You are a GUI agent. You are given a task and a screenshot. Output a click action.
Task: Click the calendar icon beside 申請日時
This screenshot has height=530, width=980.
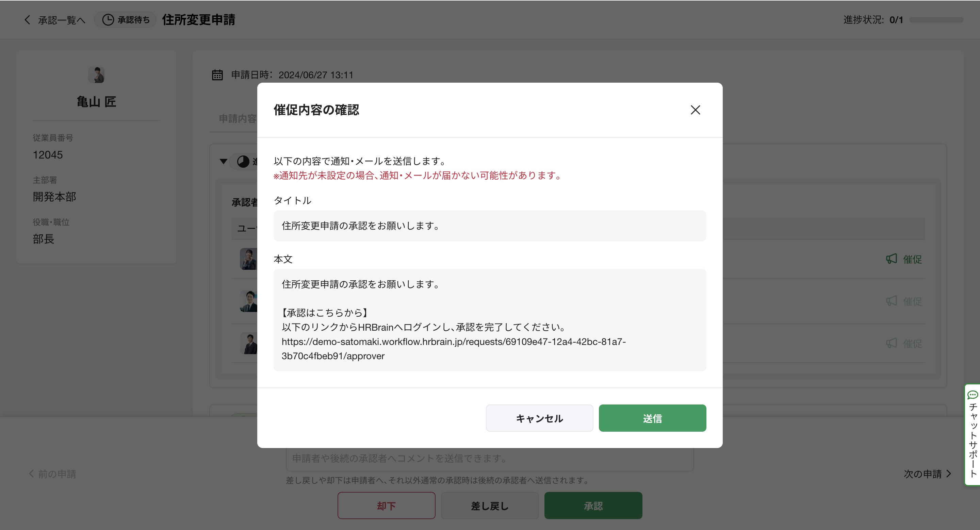click(217, 75)
